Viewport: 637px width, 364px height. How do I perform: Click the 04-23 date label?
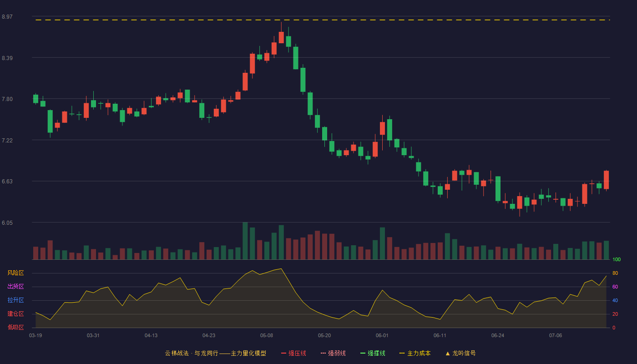pyautogui.click(x=209, y=335)
